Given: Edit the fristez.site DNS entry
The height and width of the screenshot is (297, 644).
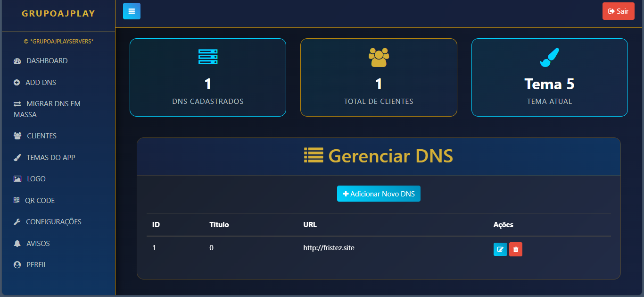Looking at the screenshot, I should (500, 249).
